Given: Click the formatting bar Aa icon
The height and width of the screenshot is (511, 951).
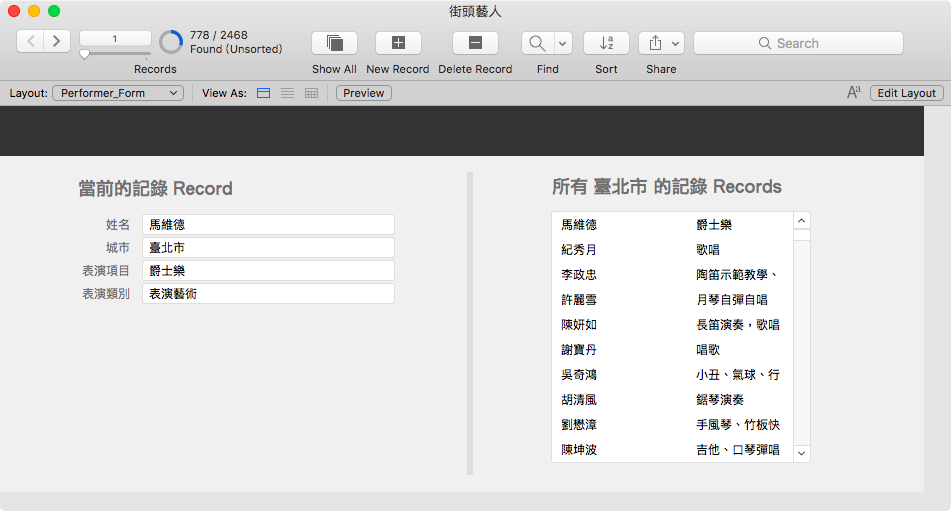Looking at the screenshot, I should (x=853, y=92).
